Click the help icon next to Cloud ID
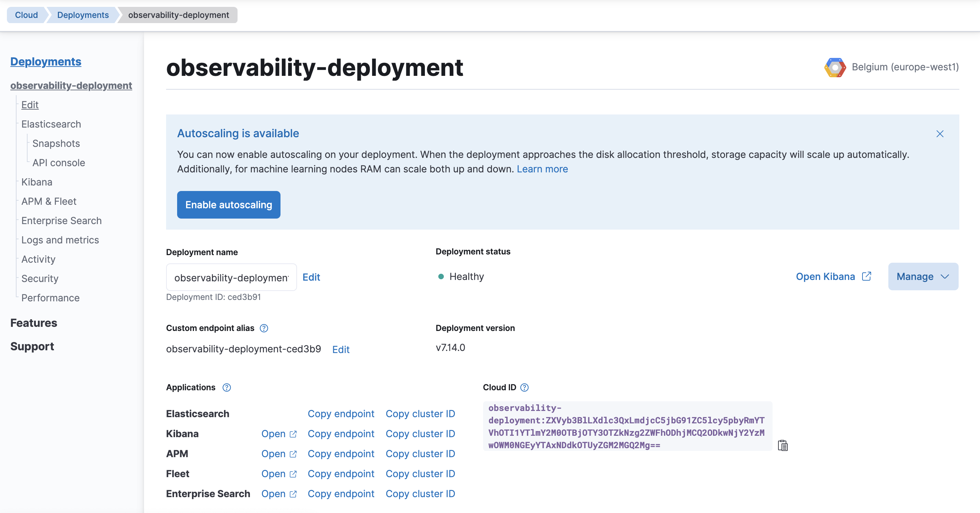 (524, 388)
